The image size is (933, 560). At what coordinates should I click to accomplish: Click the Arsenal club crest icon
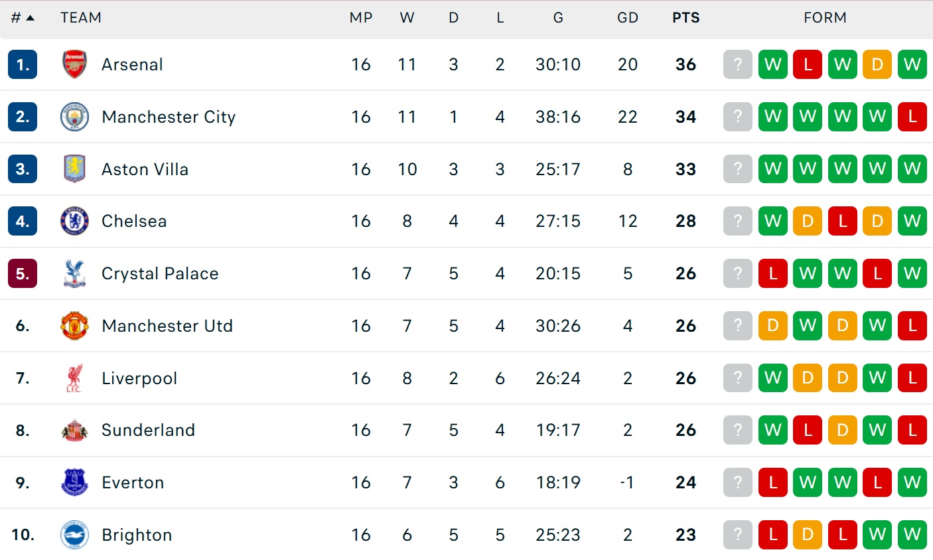click(x=74, y=64)
